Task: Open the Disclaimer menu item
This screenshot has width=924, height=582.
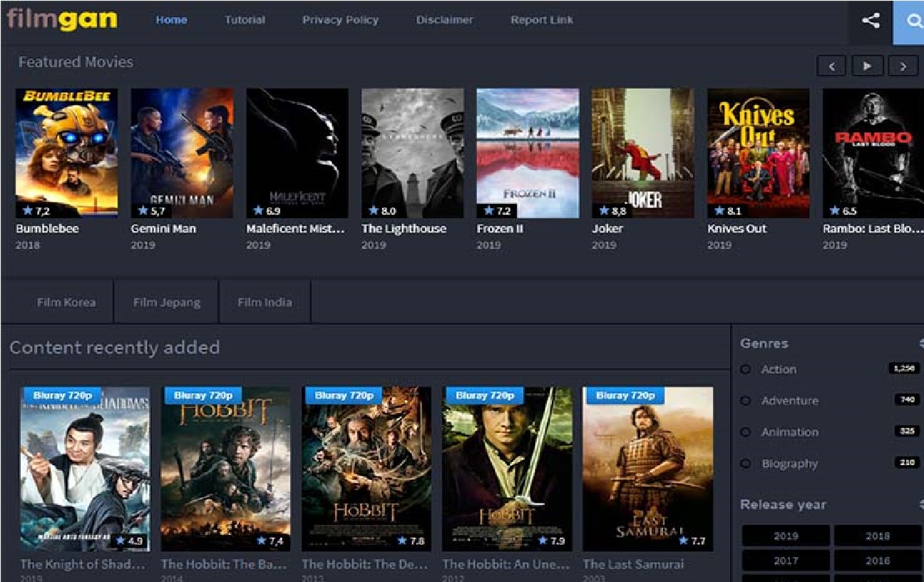Action: 444,20
